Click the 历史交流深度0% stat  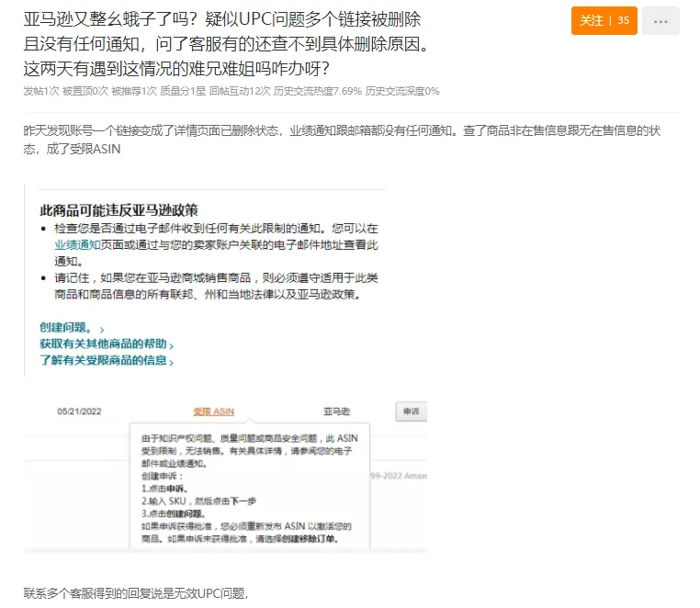[x=402, y=91]
